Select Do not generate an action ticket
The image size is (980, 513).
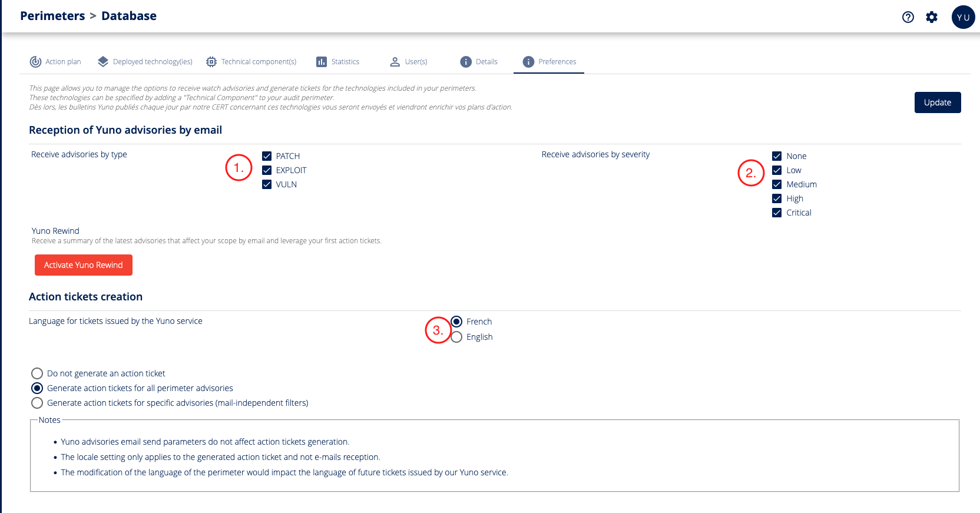pos(37,373)
